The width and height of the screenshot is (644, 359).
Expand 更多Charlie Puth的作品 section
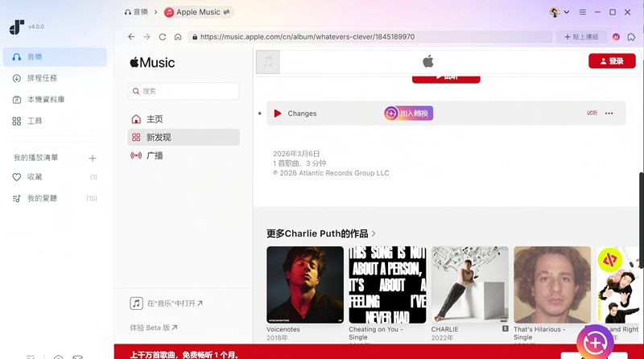coord(321,233)
